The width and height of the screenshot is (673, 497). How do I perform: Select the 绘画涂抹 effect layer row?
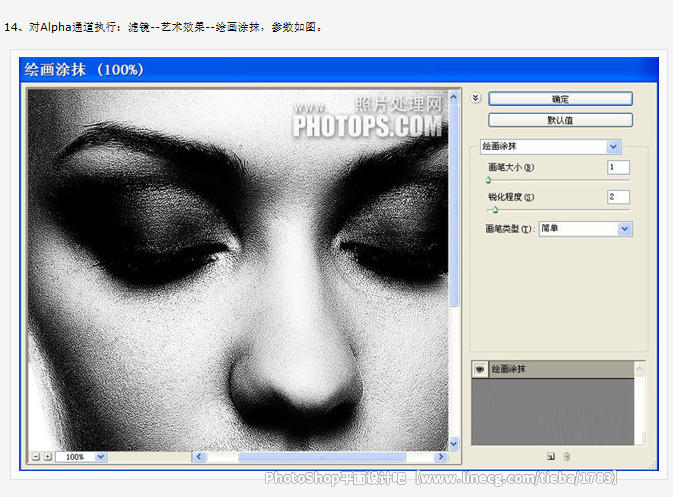pyautogui.click(x=553, y=370)
